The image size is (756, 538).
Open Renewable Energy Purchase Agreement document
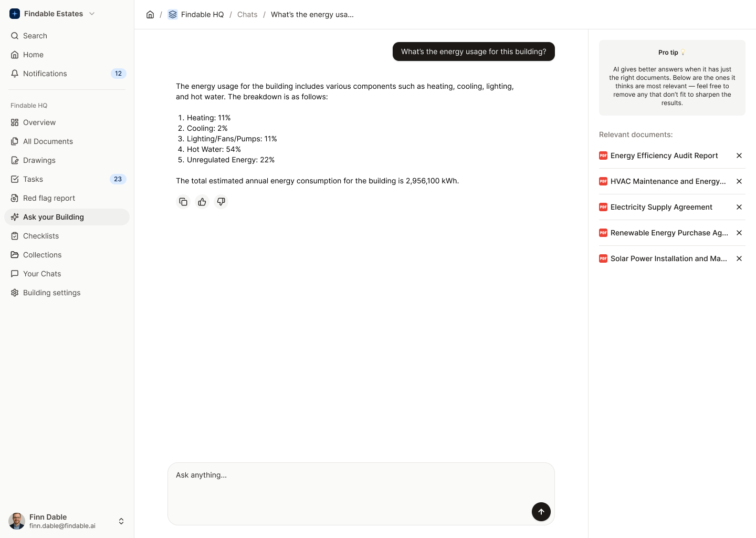669,233
